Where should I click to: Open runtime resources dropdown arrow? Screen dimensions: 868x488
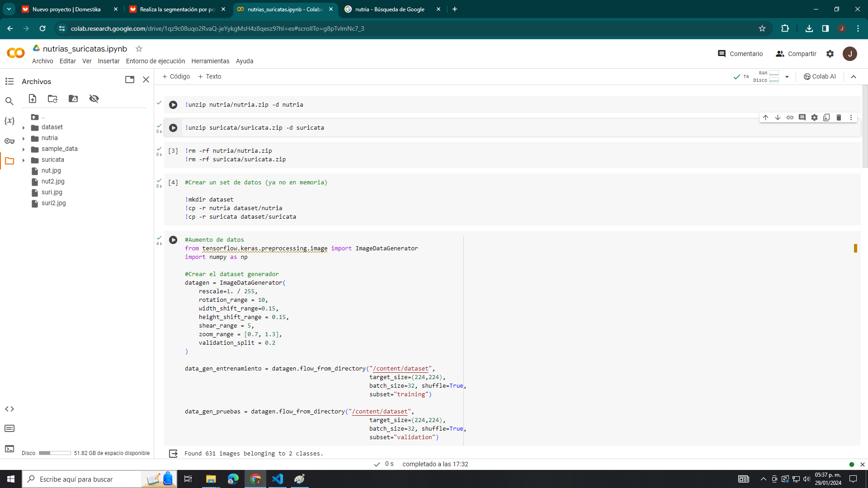tap(787, 77)
